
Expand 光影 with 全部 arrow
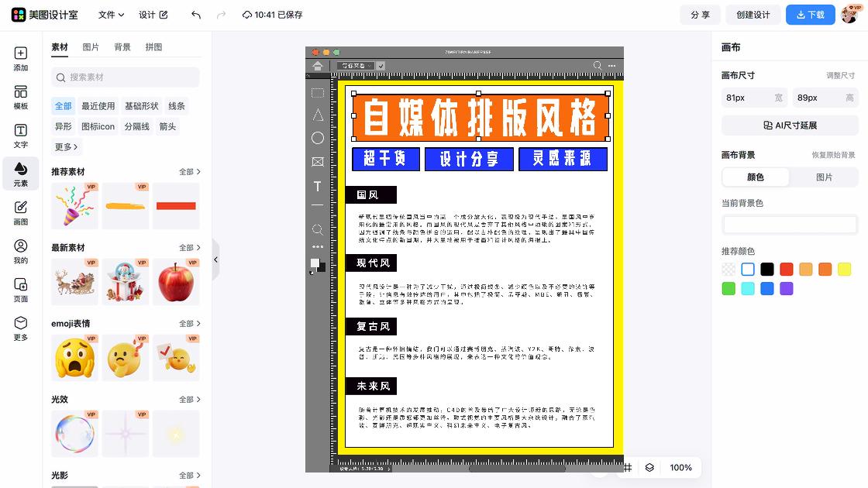[x=189, y=476]
